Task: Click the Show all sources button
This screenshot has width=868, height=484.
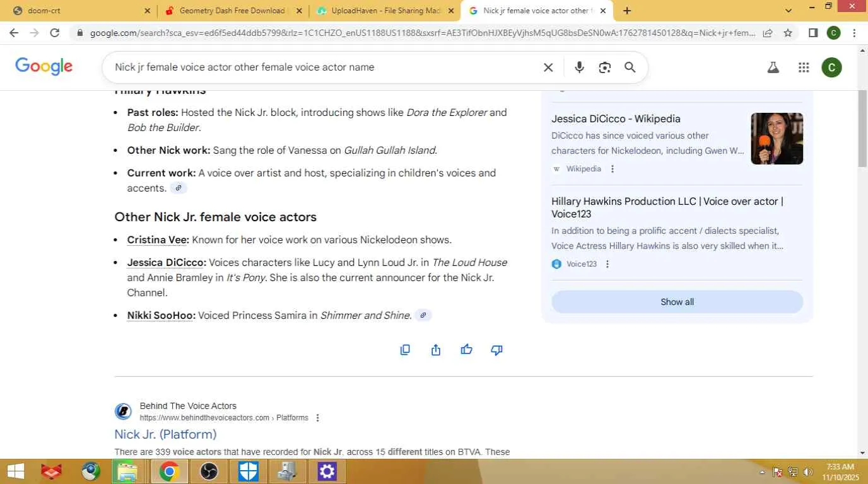Action: pyautogui.click(x=677, y=302)
